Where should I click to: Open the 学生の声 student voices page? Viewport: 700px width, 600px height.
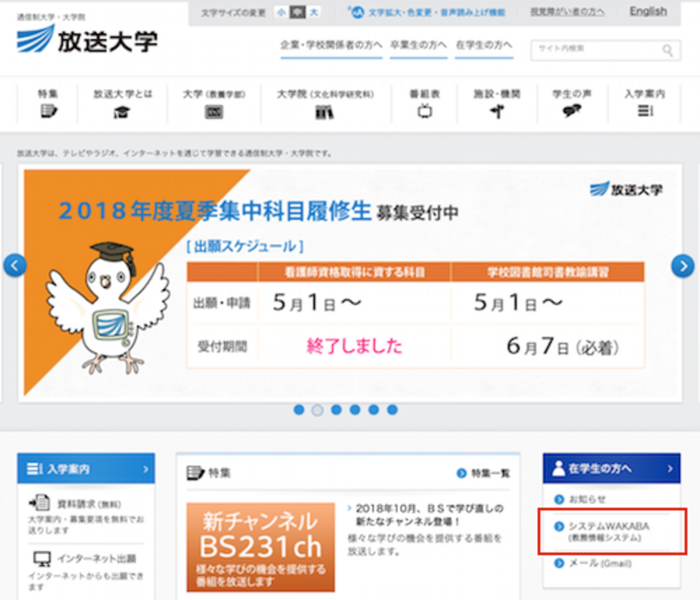coord(572,103)
